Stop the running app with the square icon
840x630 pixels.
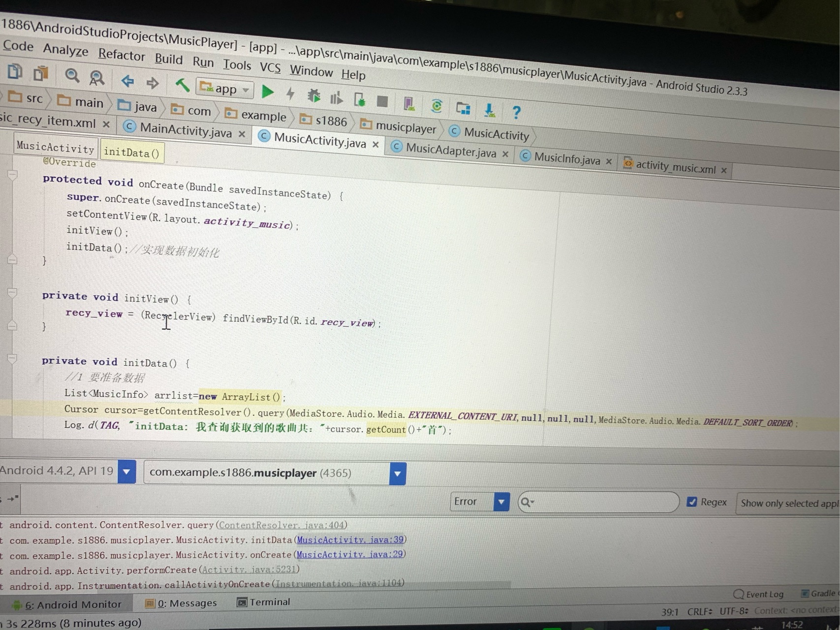tap(382, 101)
